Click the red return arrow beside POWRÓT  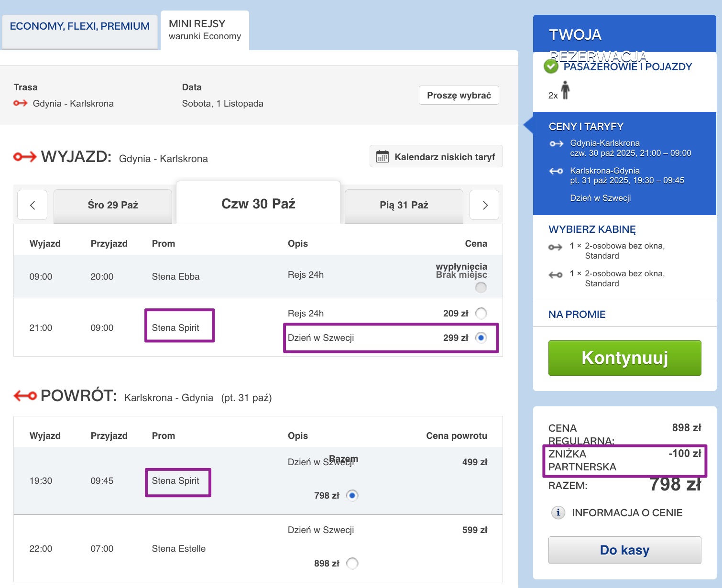click(x=24, y=395)
